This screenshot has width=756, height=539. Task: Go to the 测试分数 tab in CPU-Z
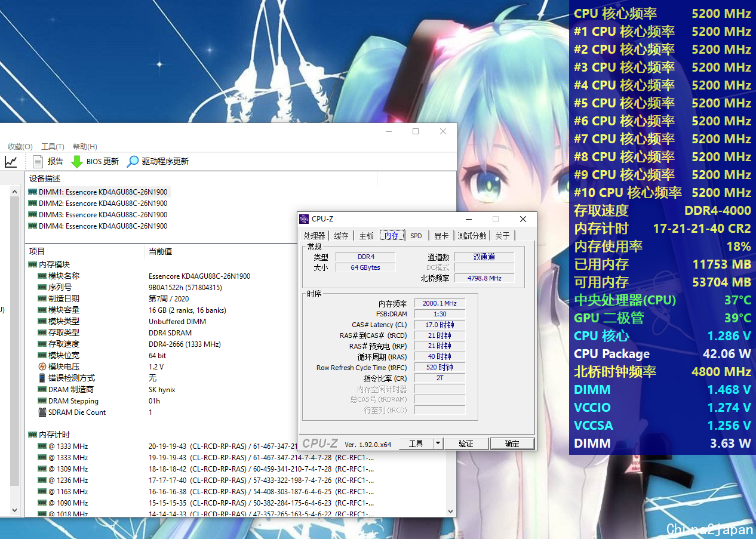pos(472,236)
